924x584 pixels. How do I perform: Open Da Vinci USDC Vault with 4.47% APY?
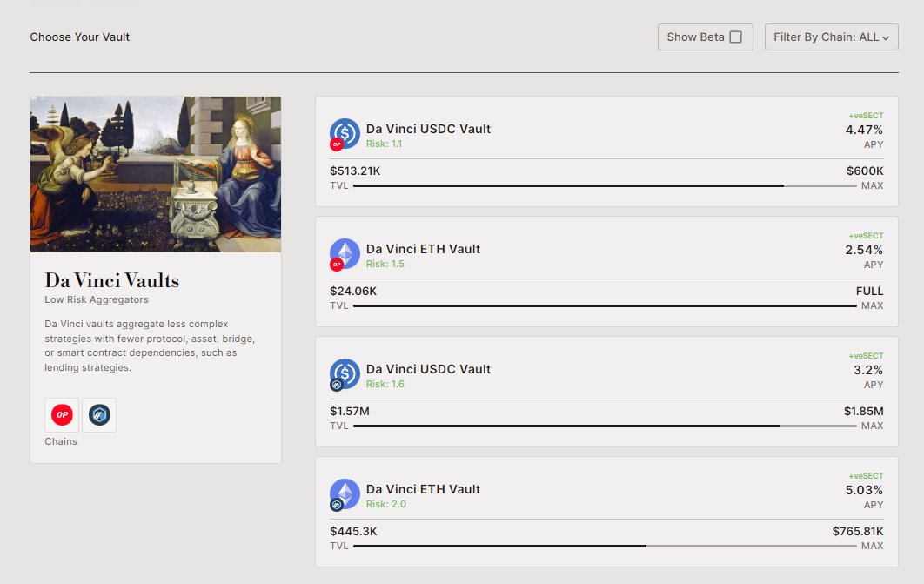606,151
